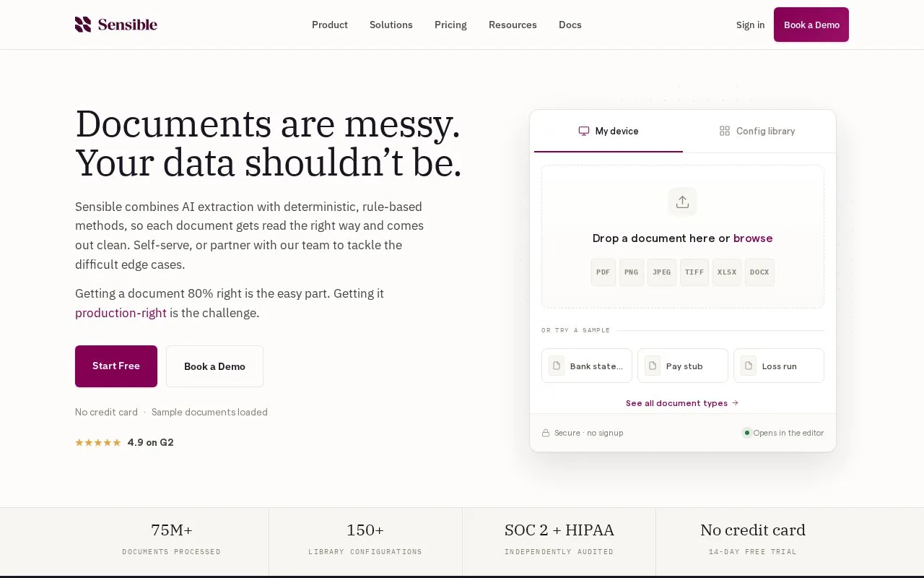Click Sign in

[750, 25]
